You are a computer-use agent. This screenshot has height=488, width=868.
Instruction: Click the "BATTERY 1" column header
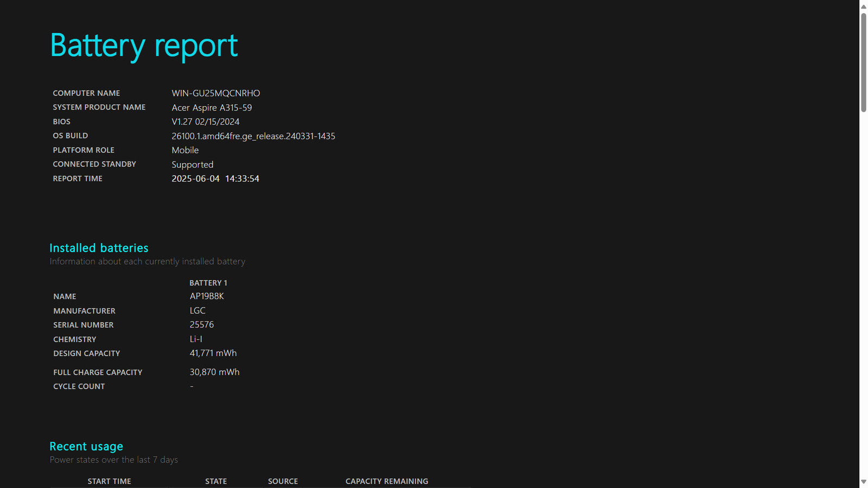(x=208, y=283)
